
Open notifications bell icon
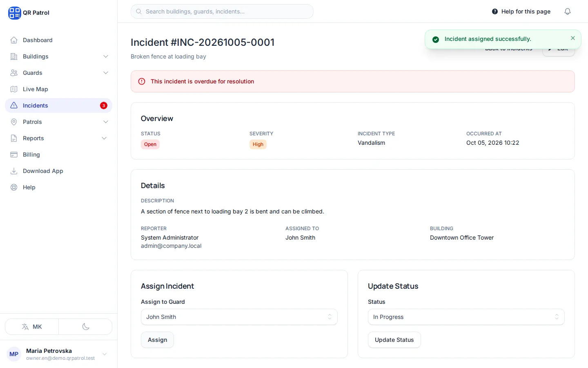[x=568, y=11]
